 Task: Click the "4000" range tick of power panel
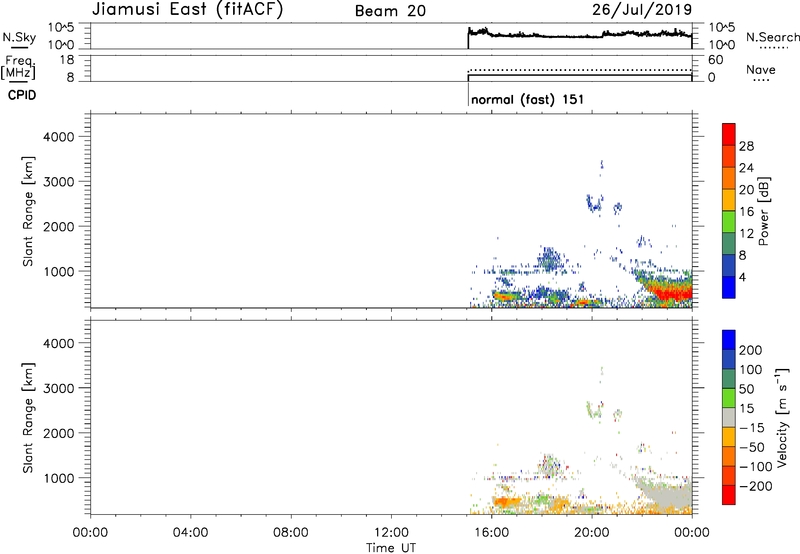(x=59, y=137)
